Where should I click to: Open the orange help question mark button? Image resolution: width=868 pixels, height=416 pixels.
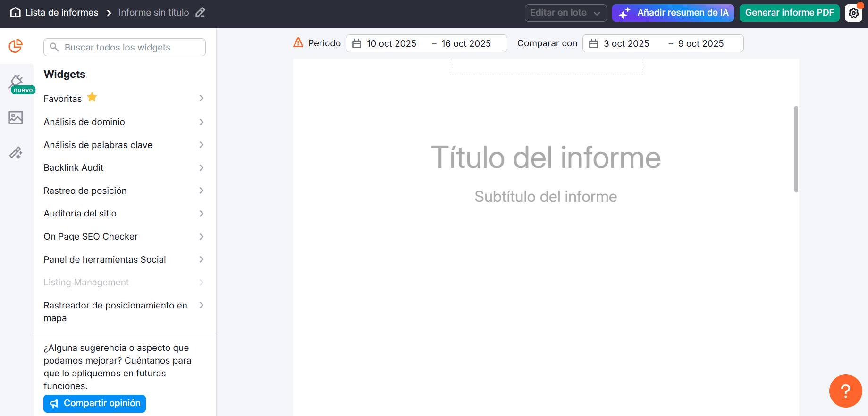(x=845, y=391)
